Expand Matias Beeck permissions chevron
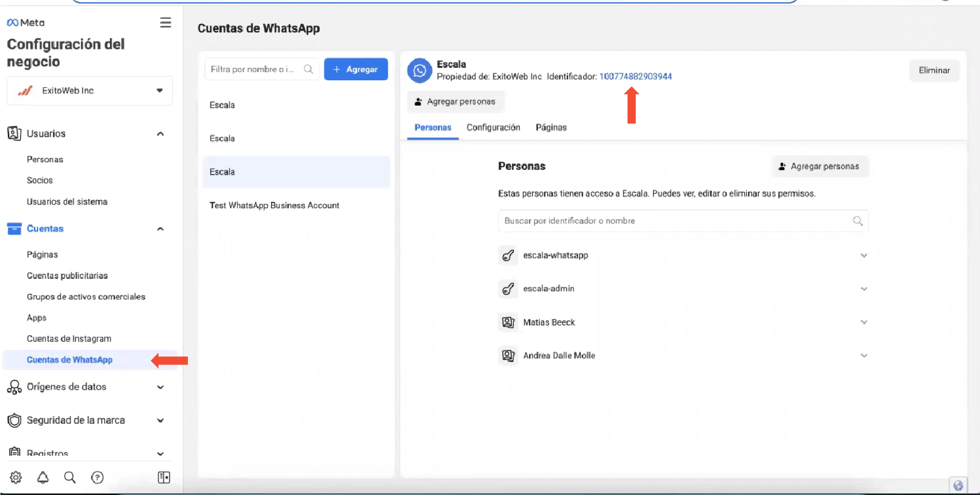Image resolution: width=980 pixels, height=495 pixels. [864, 322]
